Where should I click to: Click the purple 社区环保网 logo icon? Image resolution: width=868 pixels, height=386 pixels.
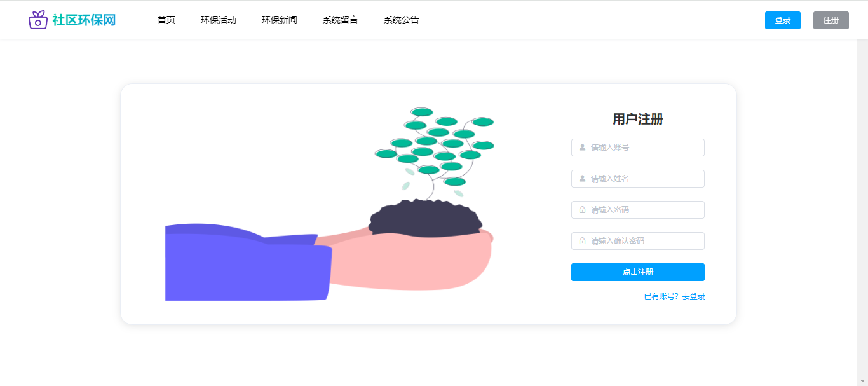click(x=38, y=20)
